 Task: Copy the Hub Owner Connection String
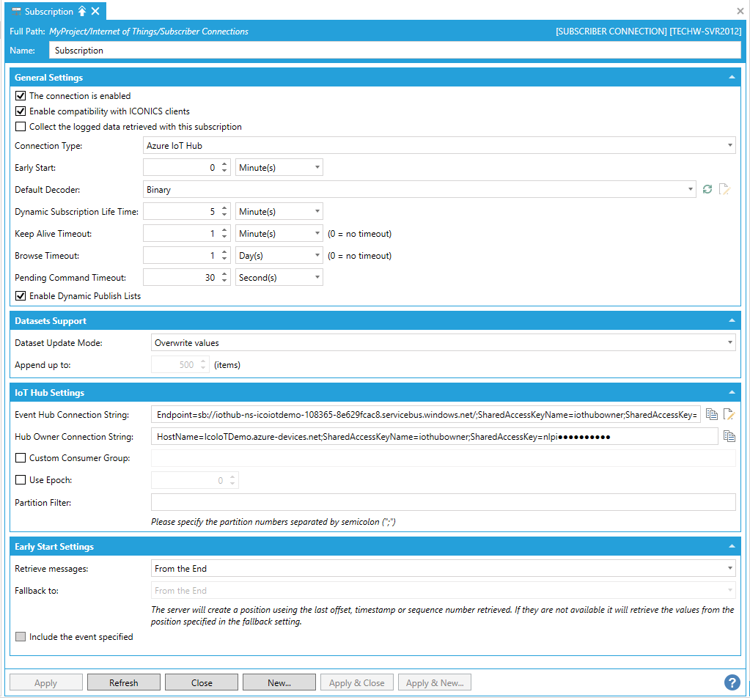point(729,436)
